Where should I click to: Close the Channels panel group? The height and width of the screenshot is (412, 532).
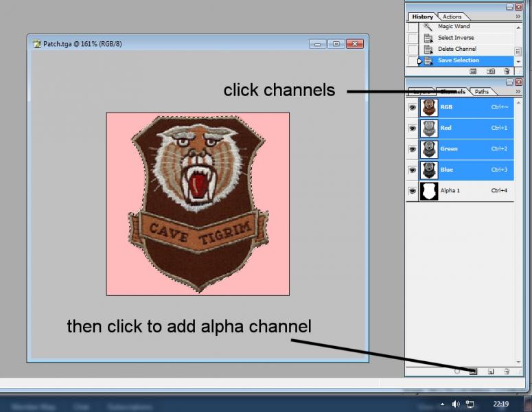click(x=518, y=82)
